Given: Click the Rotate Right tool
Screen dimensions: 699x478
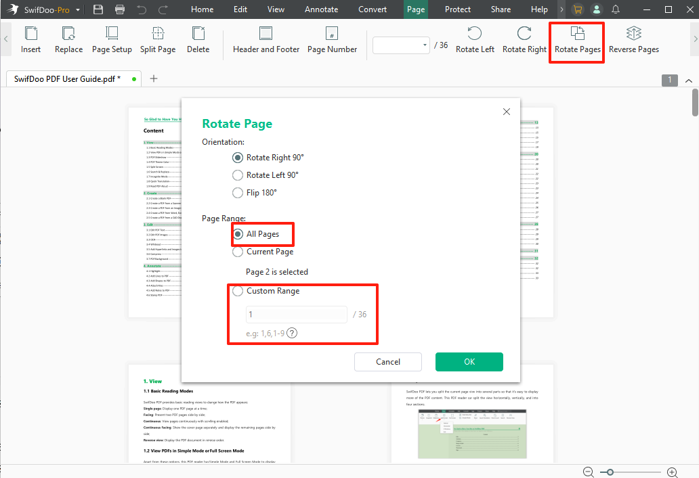Looking at the screenshot, I should tap(524, 40).
